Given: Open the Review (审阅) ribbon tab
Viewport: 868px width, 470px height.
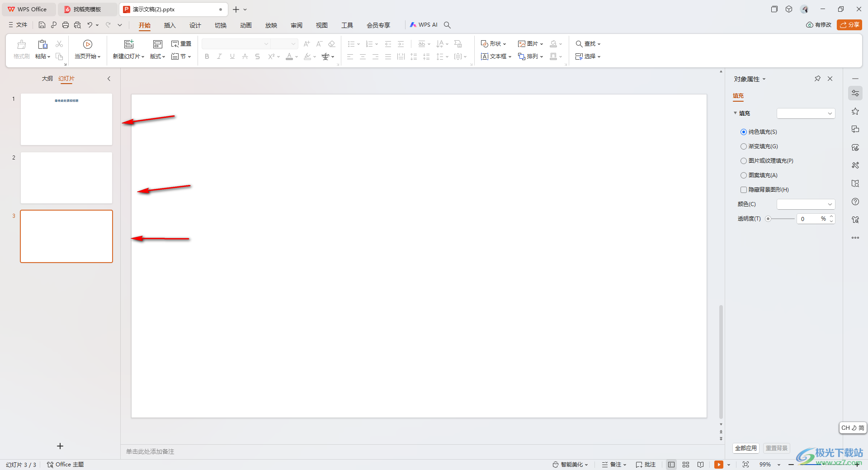Looking at the screenshot, I should pyautogui.click(x=296, y=25).
